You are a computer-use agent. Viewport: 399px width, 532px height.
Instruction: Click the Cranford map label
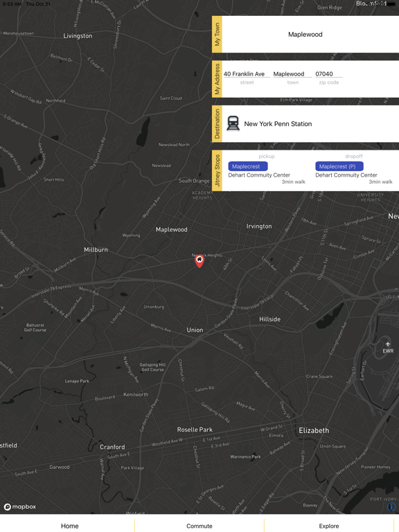[x=112, y=447]
